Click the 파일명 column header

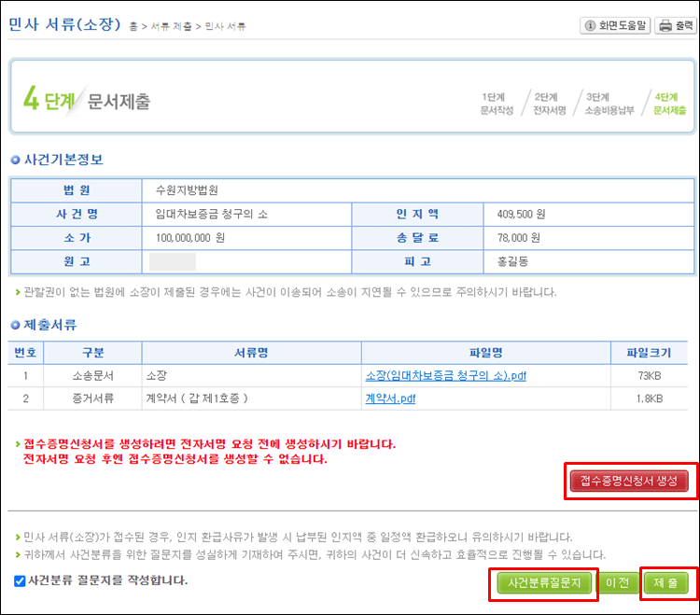(485, 353)
